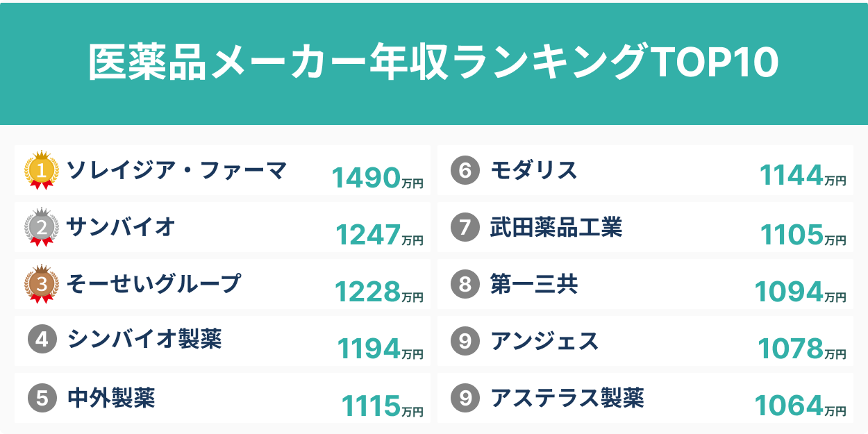Click the 1490万円 salary figure
This screenshot has height=434, width=868.
(x=377, y=179)
